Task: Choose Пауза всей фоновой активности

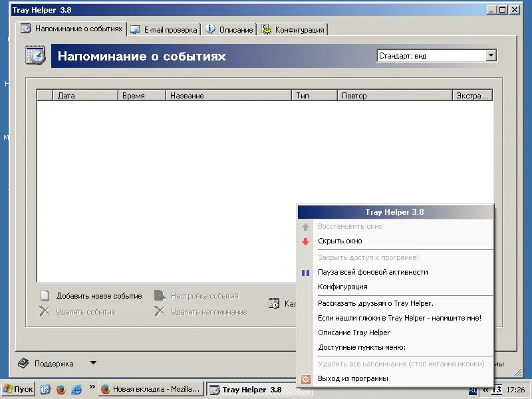Action: coord(395,272)
